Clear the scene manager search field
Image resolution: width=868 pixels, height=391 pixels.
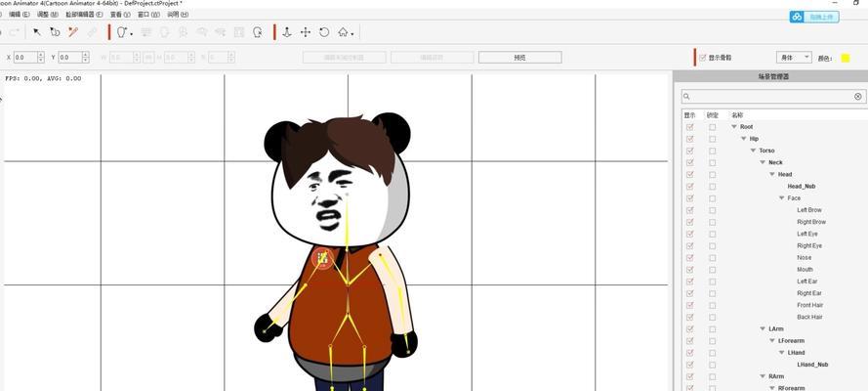coord(858,97)
